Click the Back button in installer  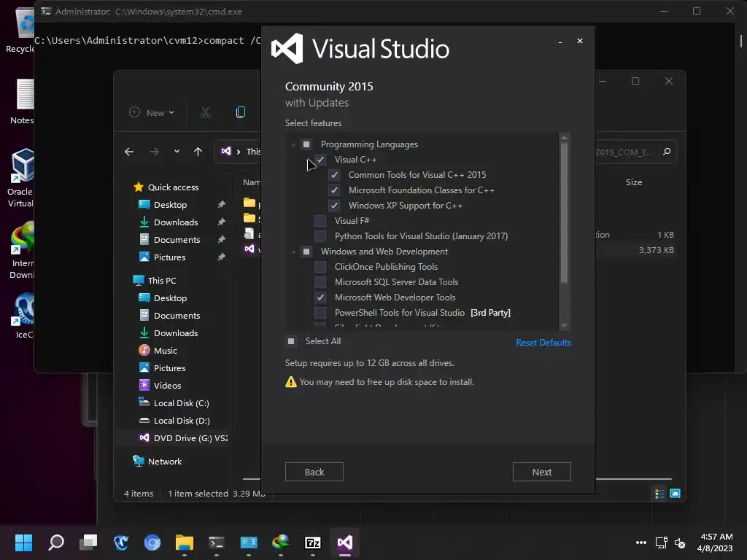click(x=314, y=472)
